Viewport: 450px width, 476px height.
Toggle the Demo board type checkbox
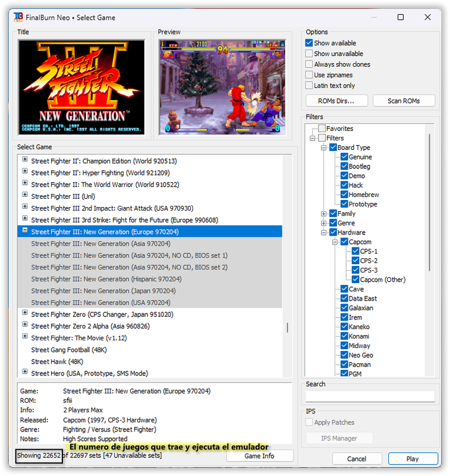pos(344,176)
